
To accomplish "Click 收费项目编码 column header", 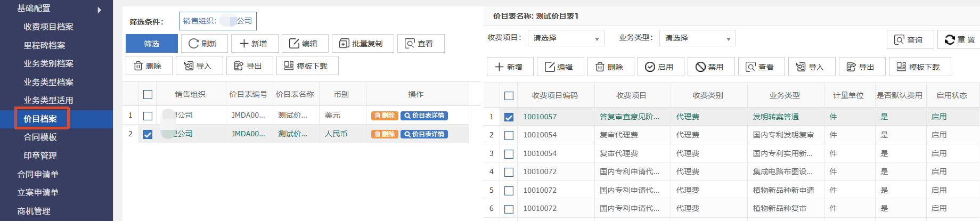I will point(555,95).
